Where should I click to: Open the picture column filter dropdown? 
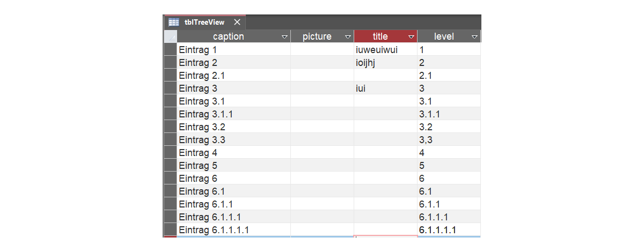348,37
